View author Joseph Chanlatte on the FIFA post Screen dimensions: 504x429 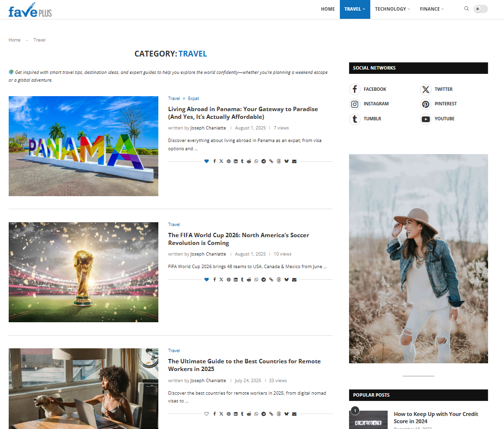[x=208, y=254]
